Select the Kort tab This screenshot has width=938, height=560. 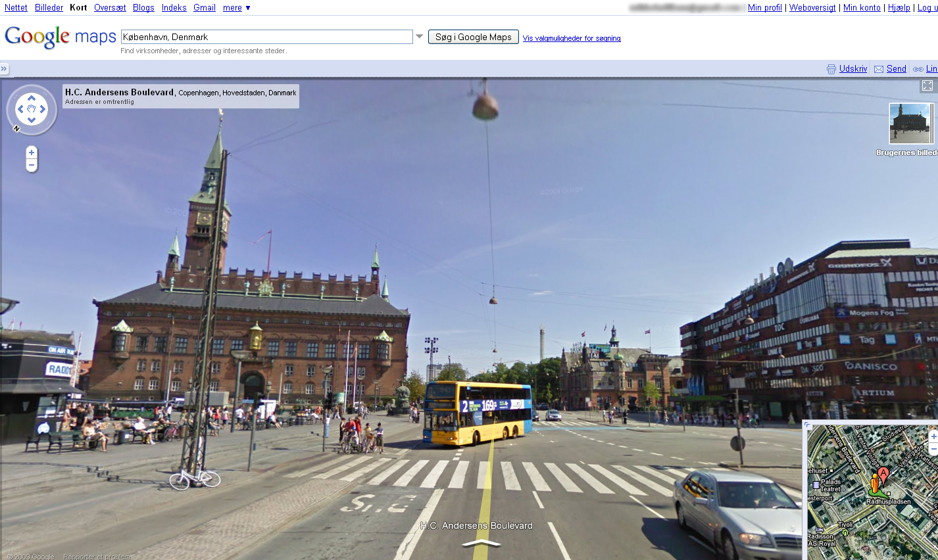click(x=78, y=8)
